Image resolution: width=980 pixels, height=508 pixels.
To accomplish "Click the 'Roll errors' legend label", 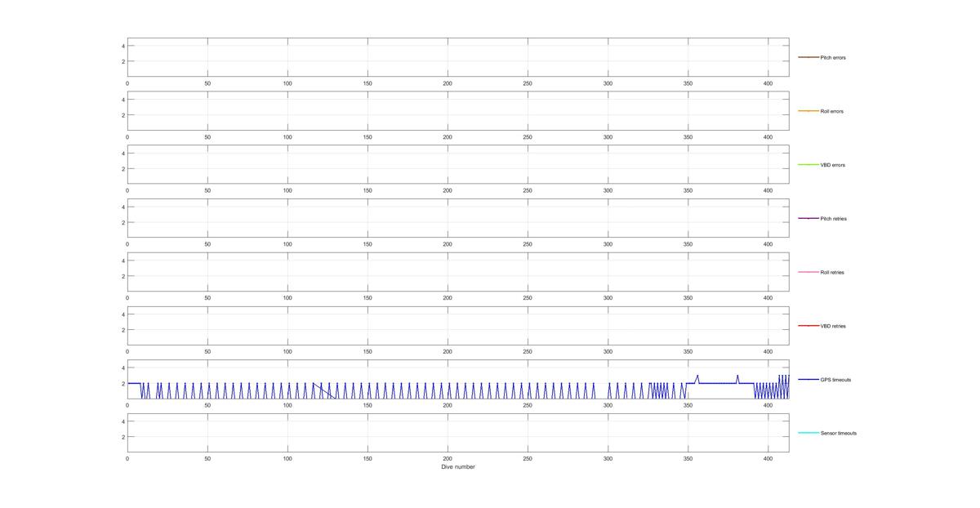I will pyautogui.click(x=831, y=112).
